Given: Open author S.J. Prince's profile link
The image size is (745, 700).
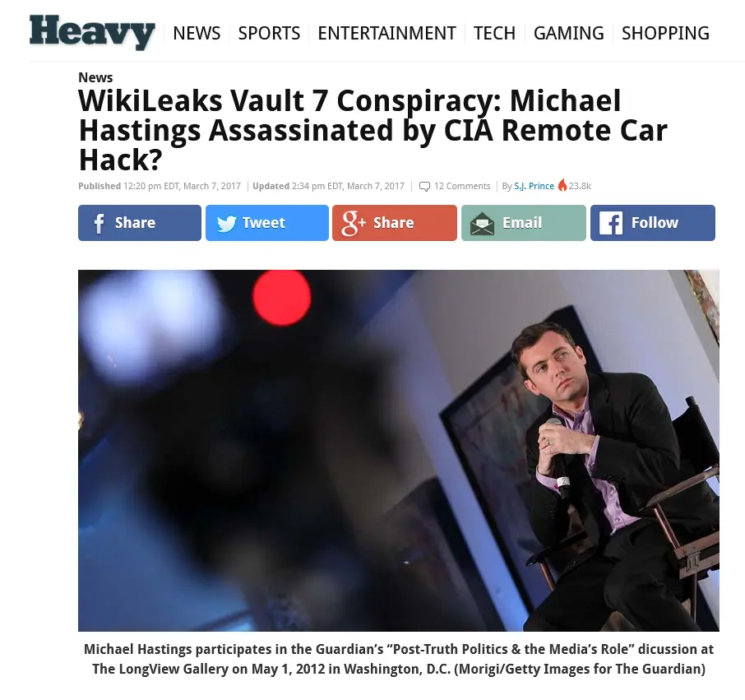Looking at the screenshot, I should click(x=534, y=186).
